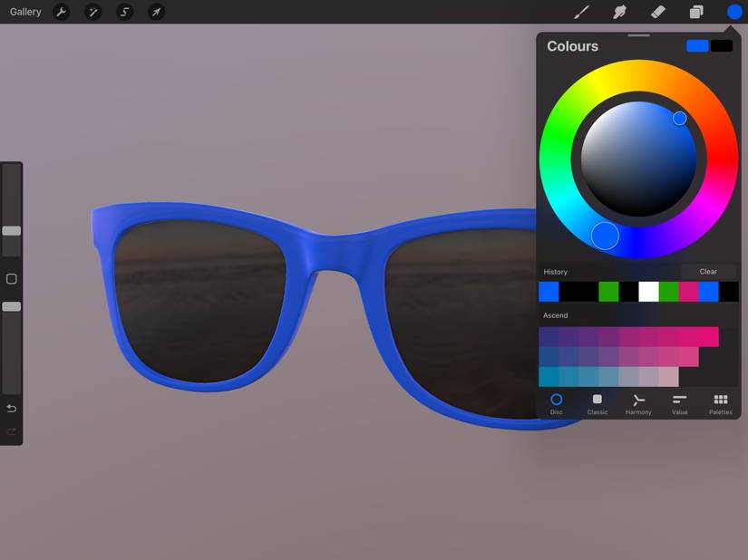The width and height of the screenshot is (748, 560).
Task: Select light pink last bottom-row Ascend swatch
Action: tap(669, 377)
